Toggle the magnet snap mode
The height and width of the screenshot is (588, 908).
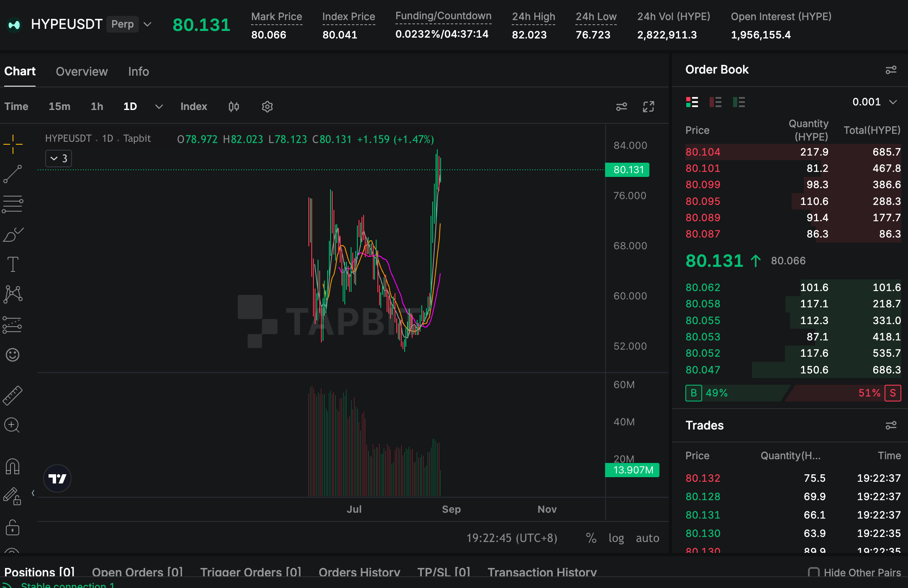(x=13, y=466)
